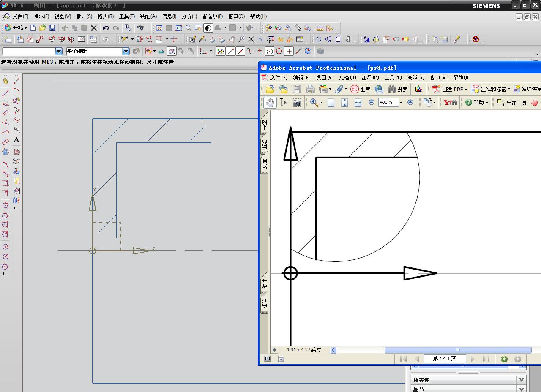The image size is (541, 392).
Task: Click the Acrobat fit page height icon
Action: tap(344, 102)
